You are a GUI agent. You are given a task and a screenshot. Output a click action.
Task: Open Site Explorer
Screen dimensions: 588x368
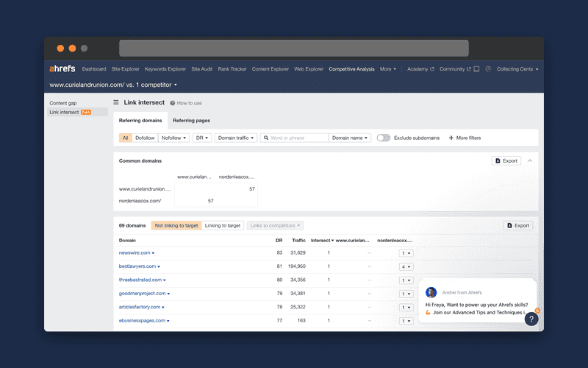(x=125, y=69)
